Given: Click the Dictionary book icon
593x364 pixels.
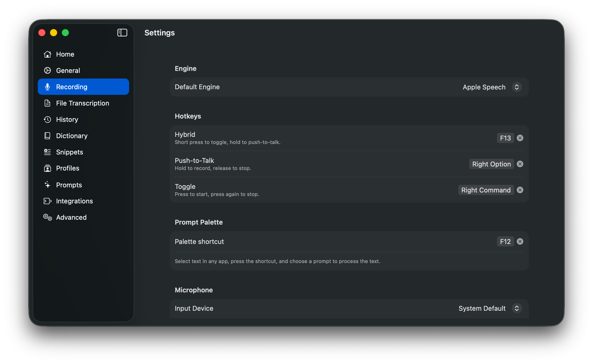Looking at the screenshot, I should (47, 136).
